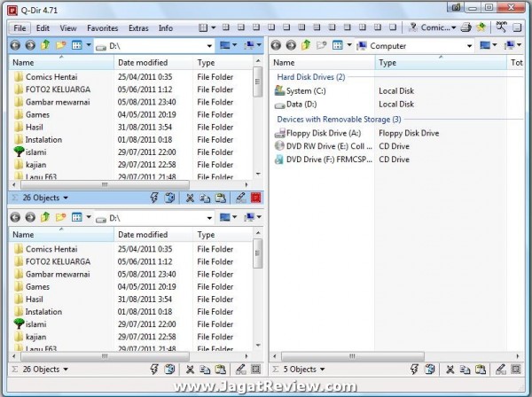532x397 pixels.
Task: Collapse the Hard Disk Drives group
Action: 310,77
